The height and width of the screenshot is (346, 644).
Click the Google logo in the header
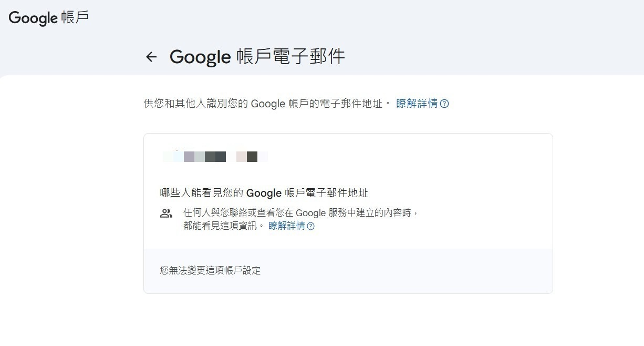pyautogui.click(x=33, y=18)
